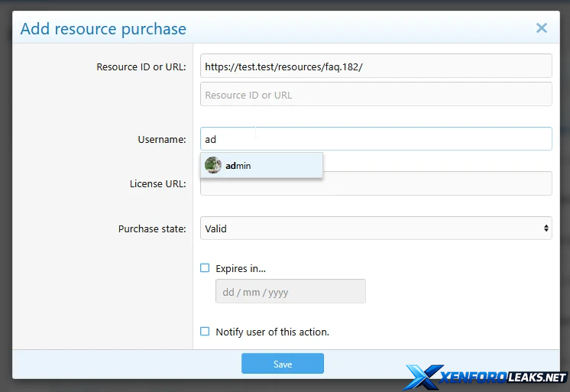Click the Purchase state dropdown arrow
The image size is (570, 392).
tap(546, 228)
